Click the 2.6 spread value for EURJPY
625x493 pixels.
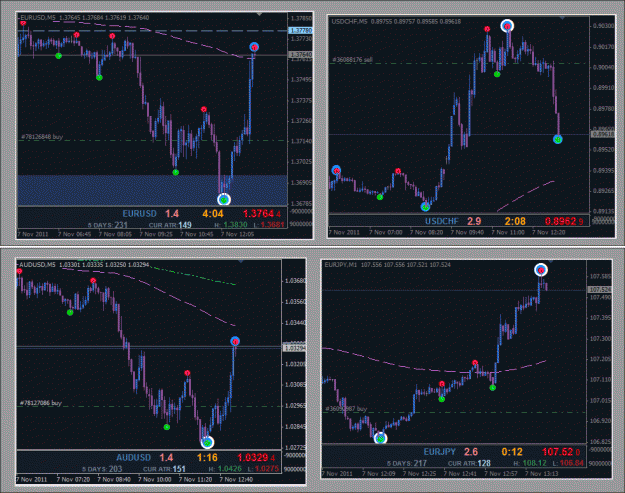point(471,452)
